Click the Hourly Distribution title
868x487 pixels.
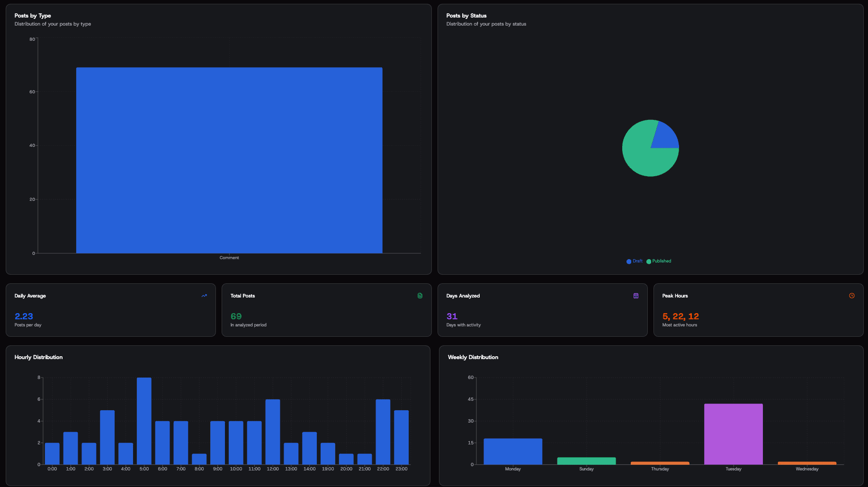pyautogui.click(x=38, y=357)
